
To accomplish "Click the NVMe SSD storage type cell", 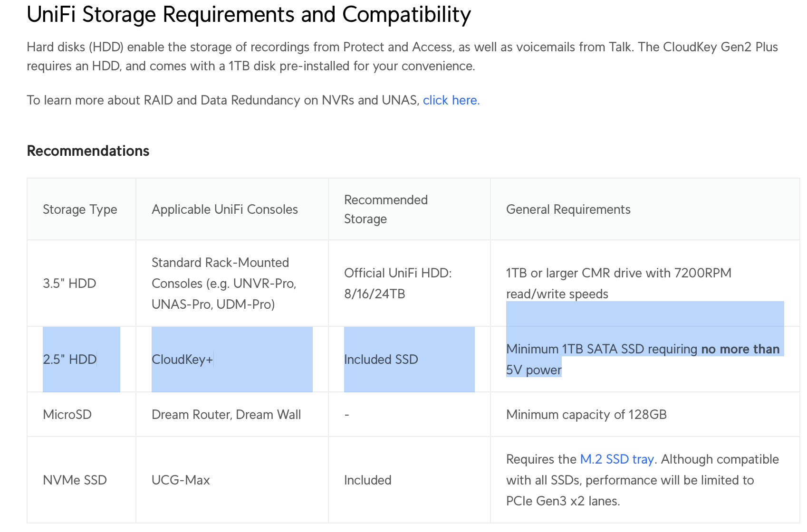I will click(75, 480).
